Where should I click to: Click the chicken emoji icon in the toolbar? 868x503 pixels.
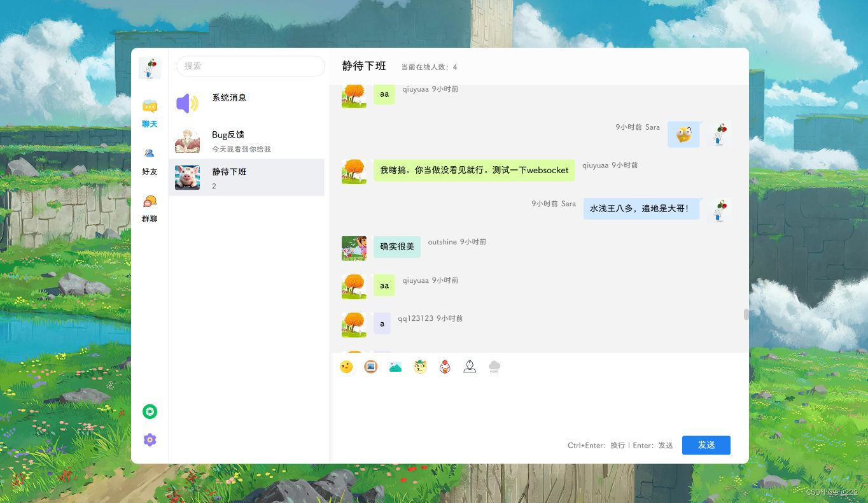[x=445, y=366]
